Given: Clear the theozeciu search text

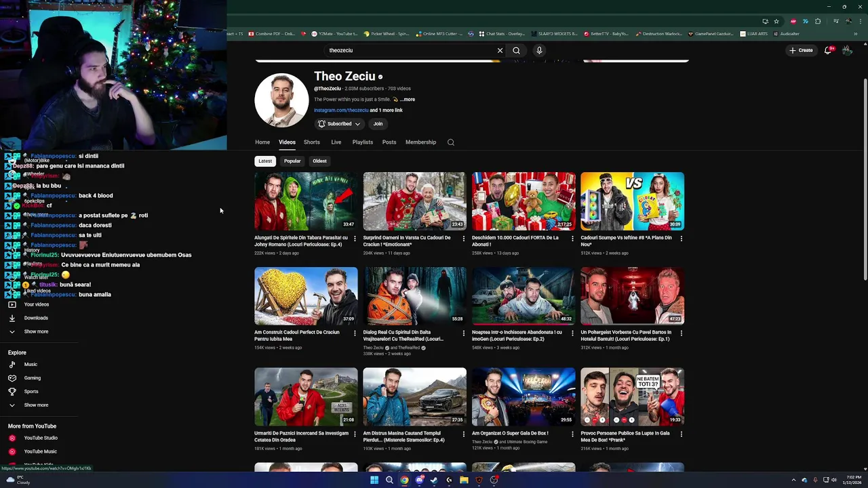Looking at the screenshot, I should pos(500,50).
